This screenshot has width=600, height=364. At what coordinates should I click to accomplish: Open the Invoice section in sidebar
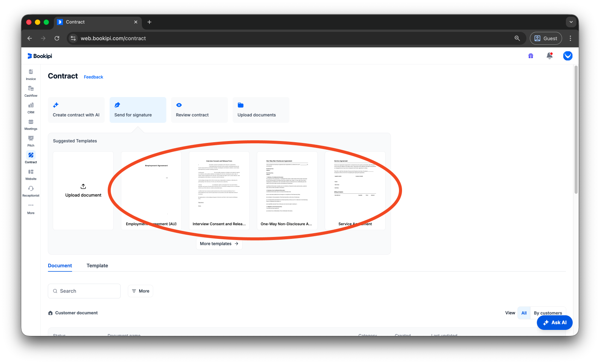(x=31, y=75)
